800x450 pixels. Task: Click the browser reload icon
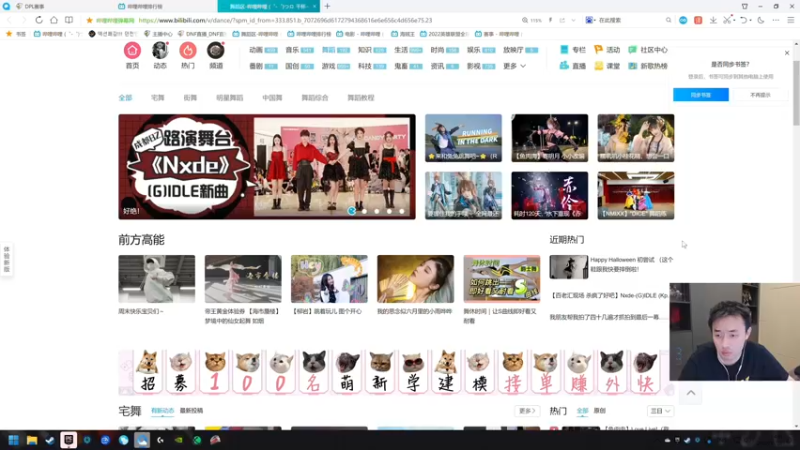(39, 20)
